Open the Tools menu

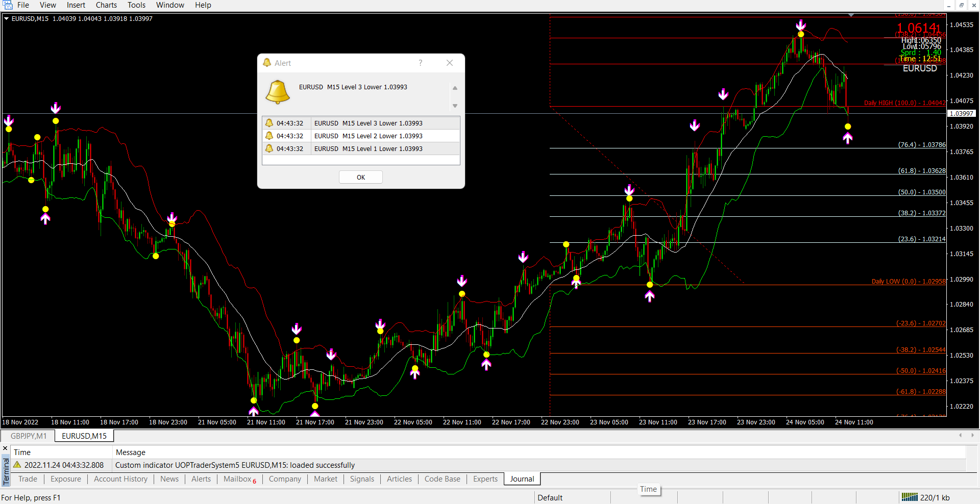[x=136, y=5]
